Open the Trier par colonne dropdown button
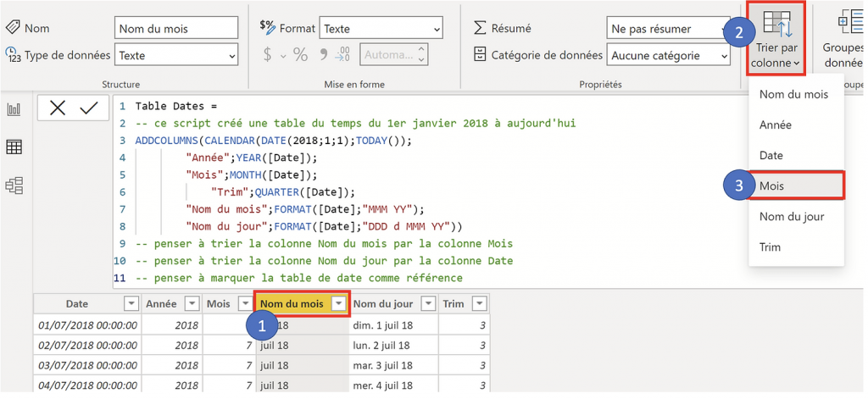The image size is (868, 399). coord(777,39)
